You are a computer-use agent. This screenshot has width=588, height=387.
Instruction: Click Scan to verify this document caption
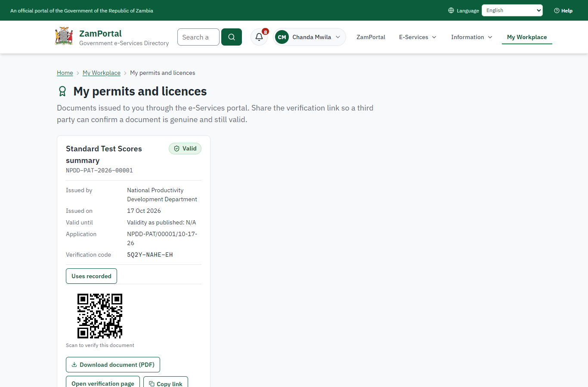[x=100, y=345]
